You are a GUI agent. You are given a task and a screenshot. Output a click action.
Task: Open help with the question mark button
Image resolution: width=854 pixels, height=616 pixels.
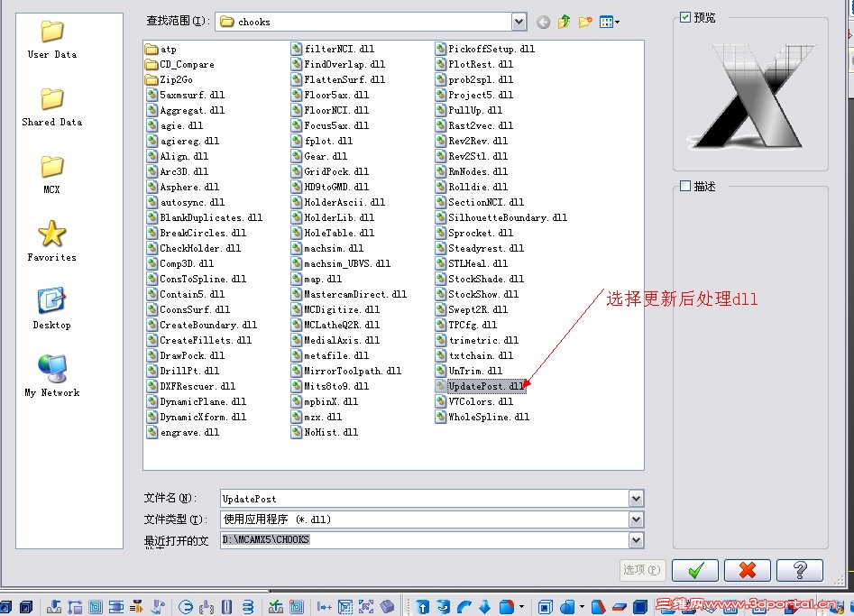pyautogui.click(x=800, y=570)
